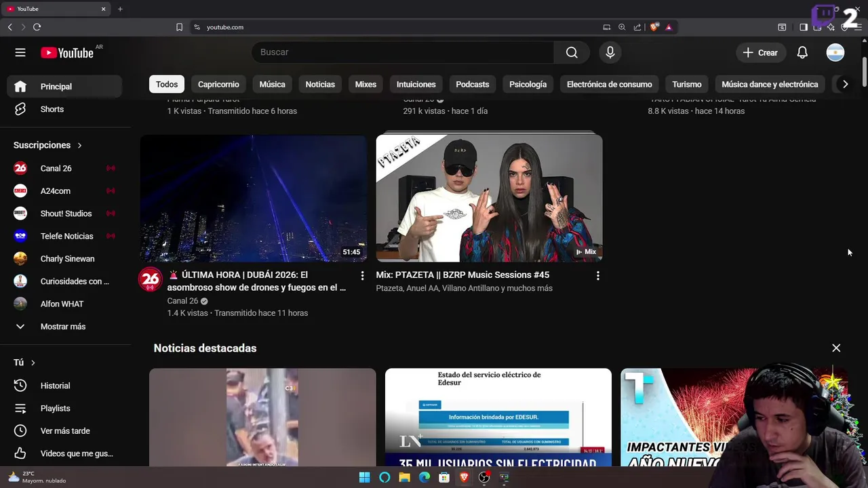Expand Mostrar más subscriptions
Image resolution: width=868 pixels, height=488 pixels.
pyautogui.click(x=64, y=327)
